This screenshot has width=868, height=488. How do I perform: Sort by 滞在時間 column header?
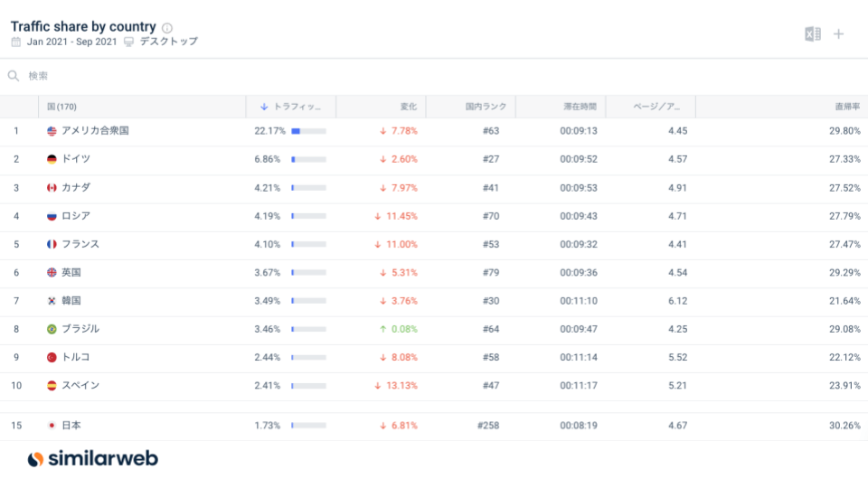click(580, 107)
